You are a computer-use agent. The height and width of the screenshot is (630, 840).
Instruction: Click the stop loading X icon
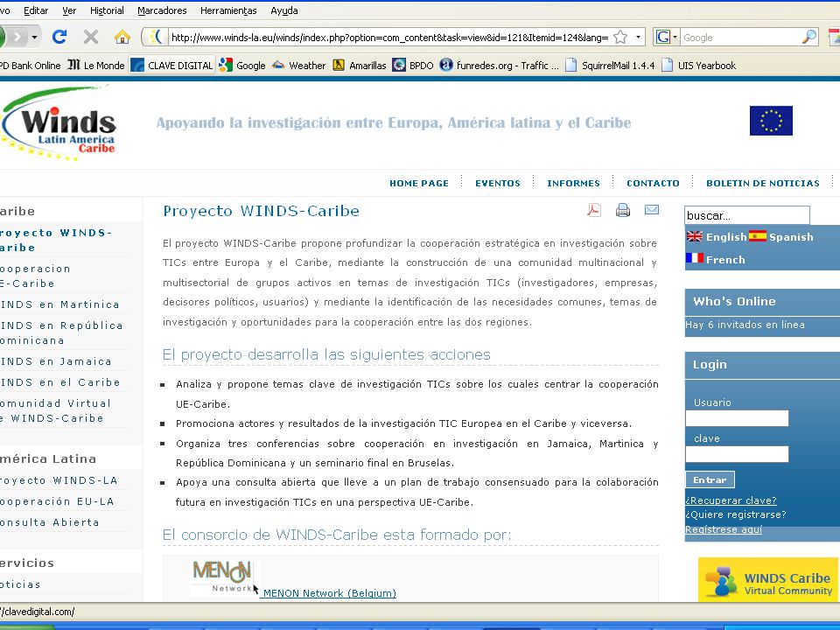pos(90,37)
